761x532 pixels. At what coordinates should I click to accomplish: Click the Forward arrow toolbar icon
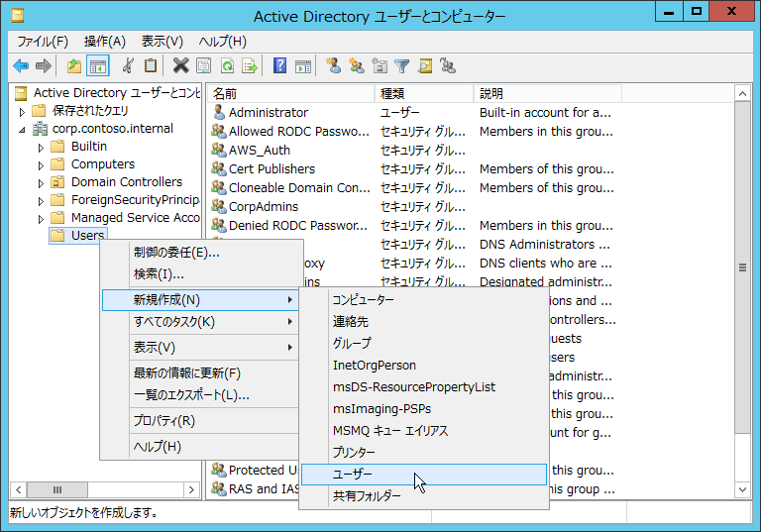[44, 66]
